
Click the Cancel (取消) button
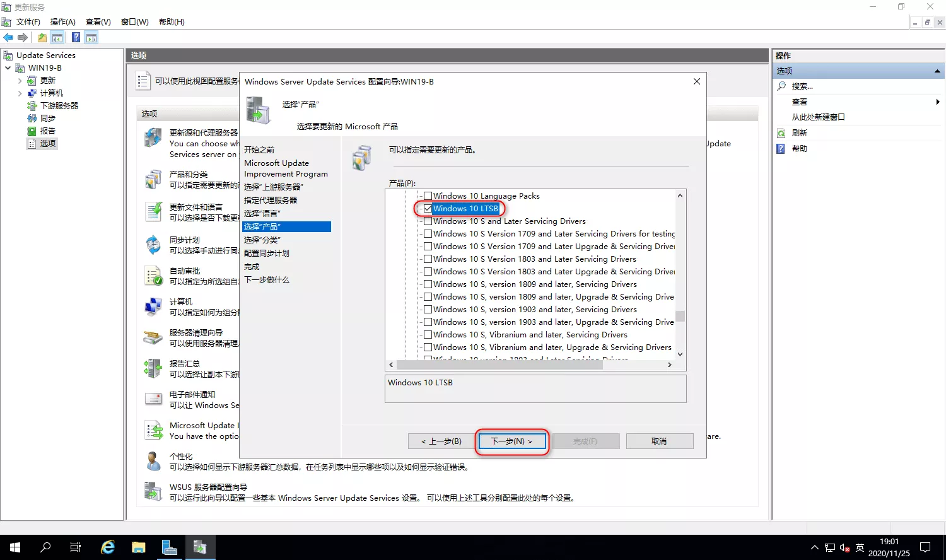[x=659, y=441]
